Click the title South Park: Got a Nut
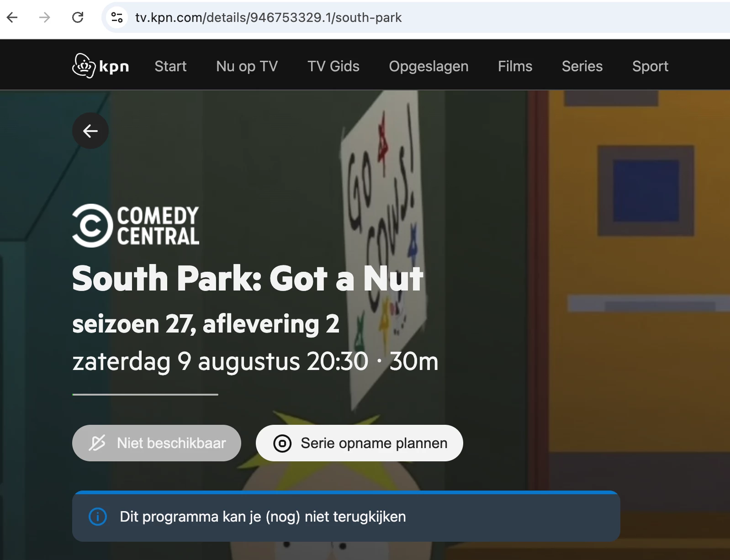 click(x=248, y=278)
